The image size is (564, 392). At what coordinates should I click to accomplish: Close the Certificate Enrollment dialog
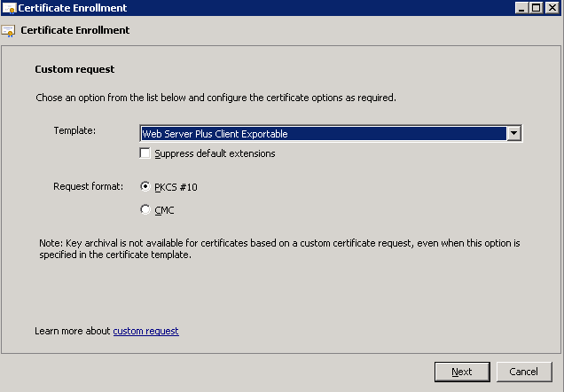click(x=552, y=8)
